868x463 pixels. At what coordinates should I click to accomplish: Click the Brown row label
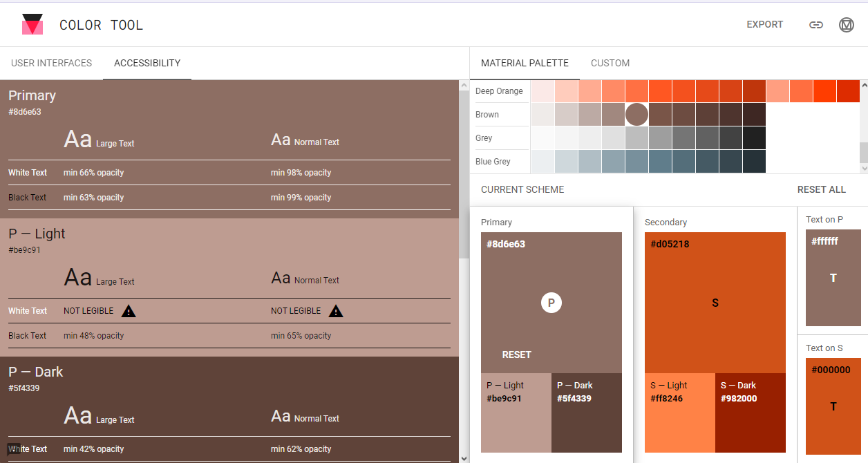(x=487, y=115)
